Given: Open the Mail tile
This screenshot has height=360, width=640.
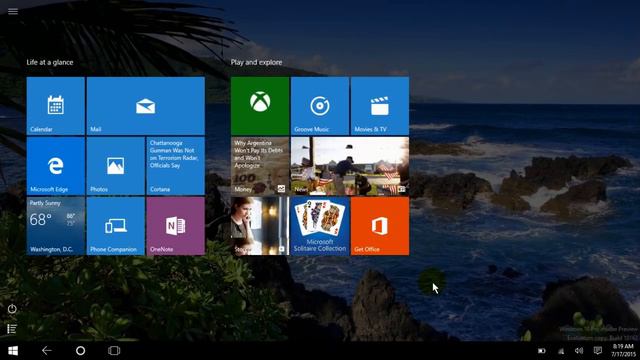Looking at the screenshot, I should pyautogui.click(x=146, y=106).
